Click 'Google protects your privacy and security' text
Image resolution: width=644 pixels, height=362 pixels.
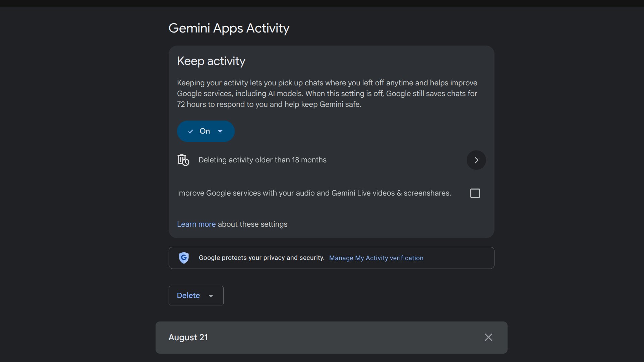261,258
